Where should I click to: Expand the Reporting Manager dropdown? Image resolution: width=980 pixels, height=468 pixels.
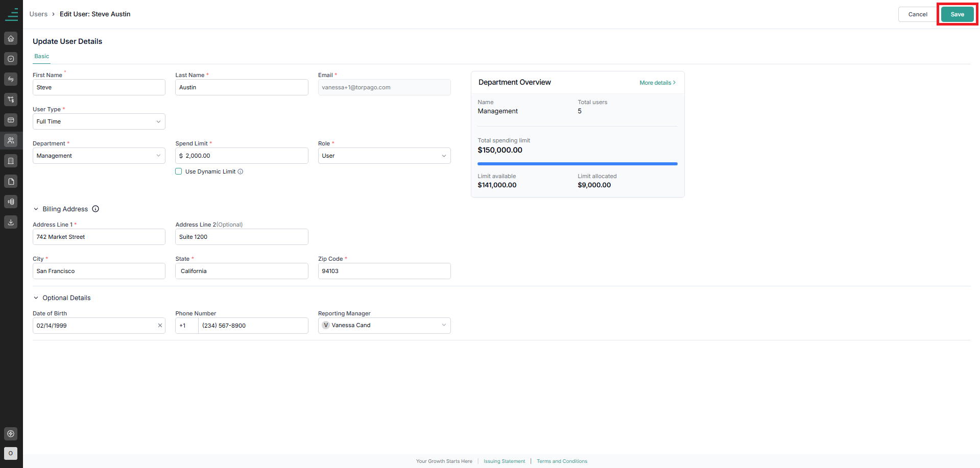click(385, 326)
